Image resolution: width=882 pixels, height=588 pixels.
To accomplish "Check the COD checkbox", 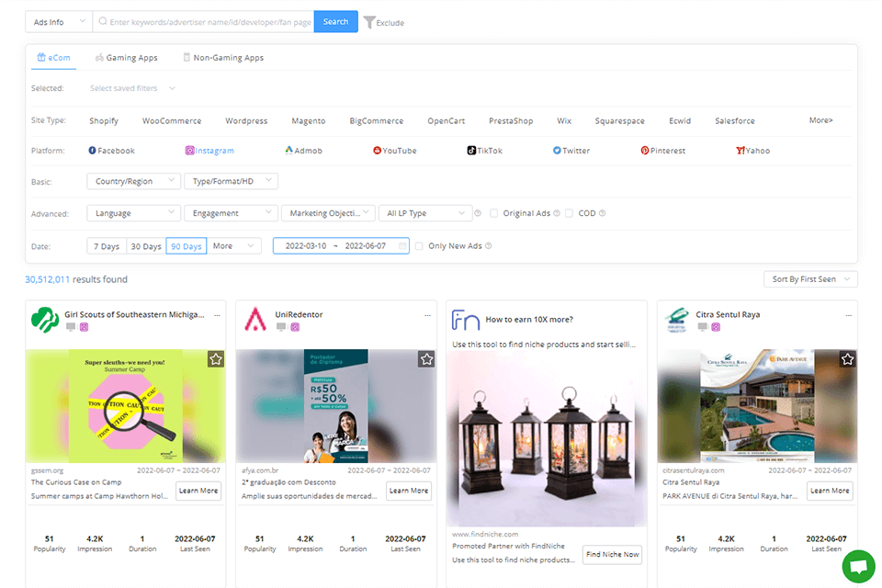I will 569,213.
